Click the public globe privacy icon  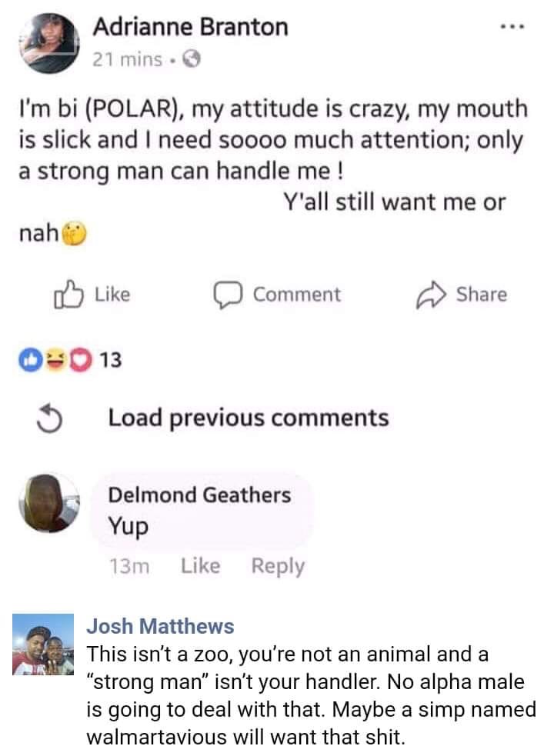pyautogui.click(x=192, y=60)
